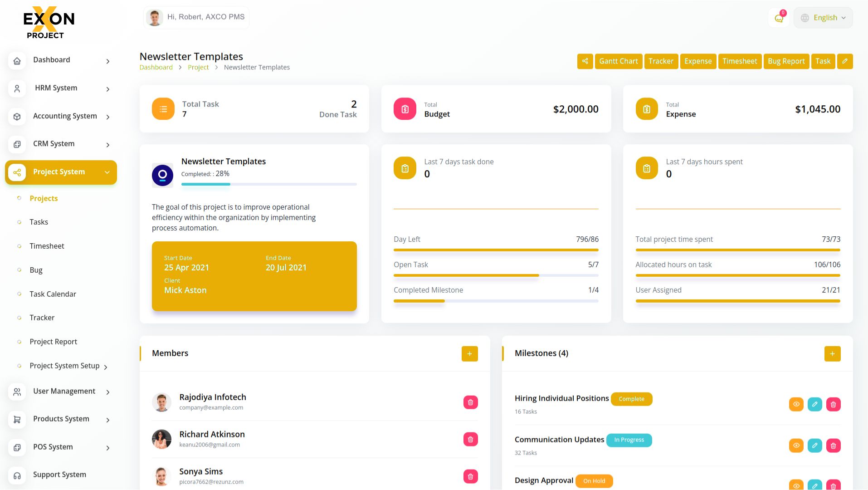
Task: Select Timesheet from the Project System submenu
Action: [47, 246]
